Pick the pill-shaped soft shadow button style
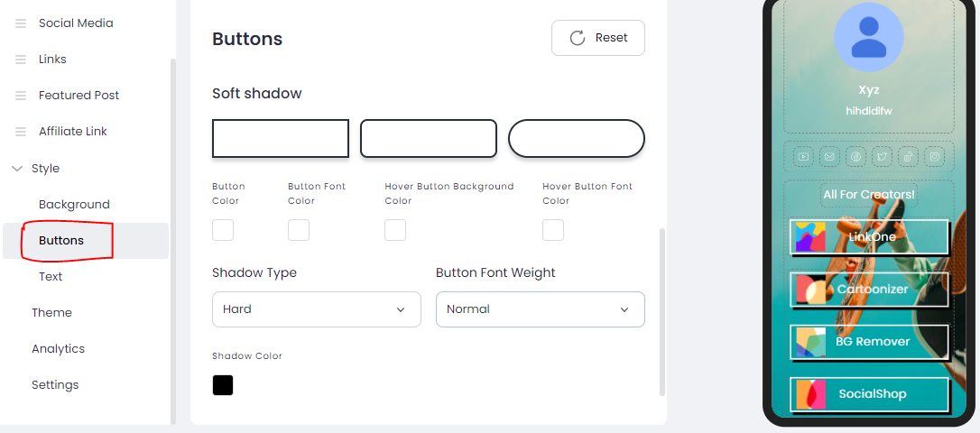The width and height of the screenshot is (980, 433). (577, 139)
